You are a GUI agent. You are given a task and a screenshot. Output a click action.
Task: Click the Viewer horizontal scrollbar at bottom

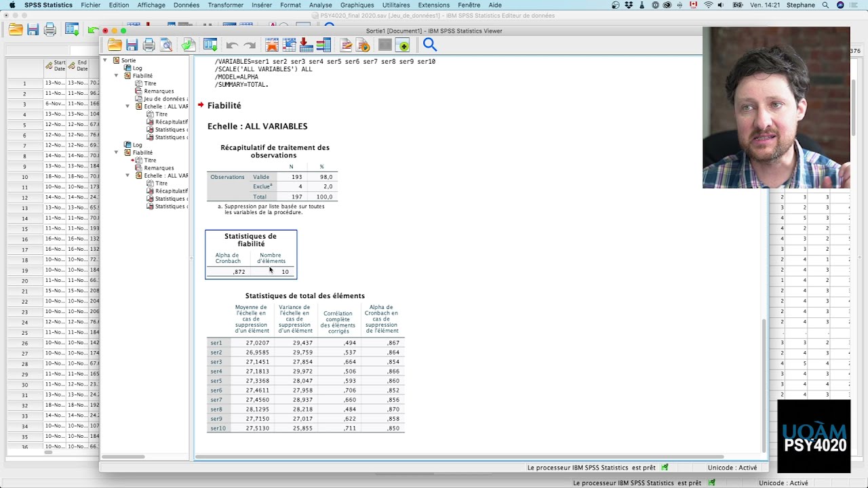click(x=460, y=457)
